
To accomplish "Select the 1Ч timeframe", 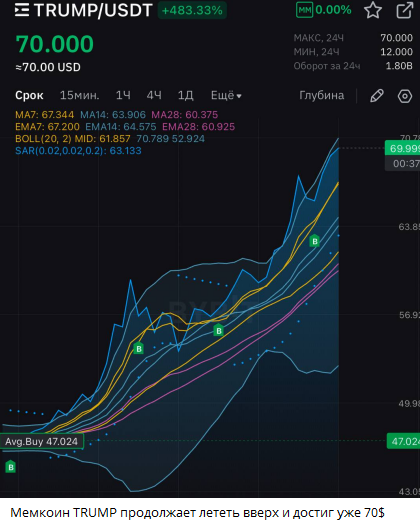I will pyautogui.click(x=123, y=95).
